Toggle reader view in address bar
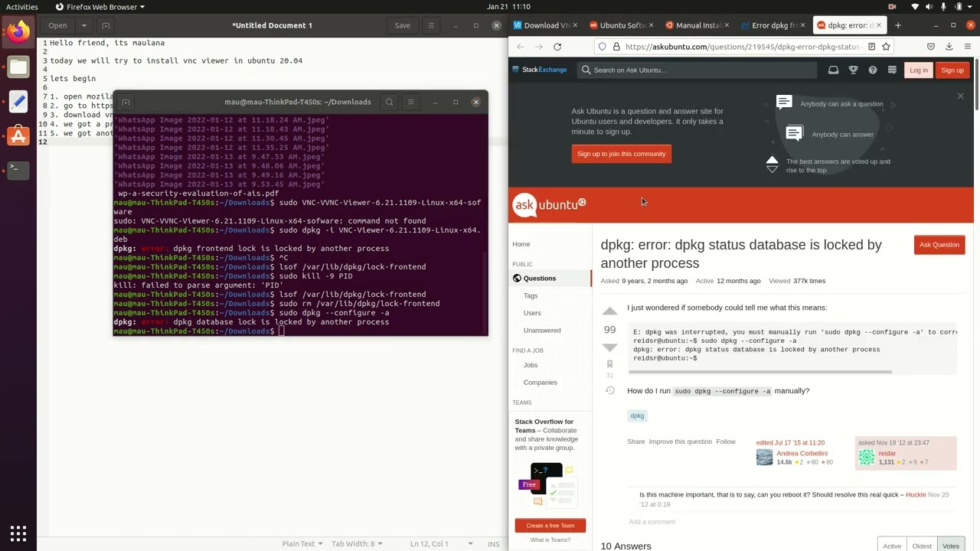The image size is (980, 551). [871, 47]
